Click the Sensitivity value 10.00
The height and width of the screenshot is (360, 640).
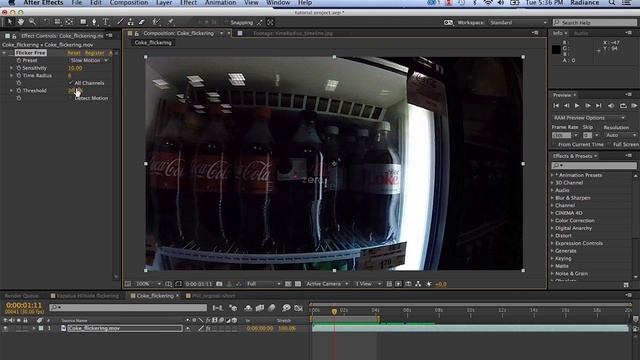75,68
